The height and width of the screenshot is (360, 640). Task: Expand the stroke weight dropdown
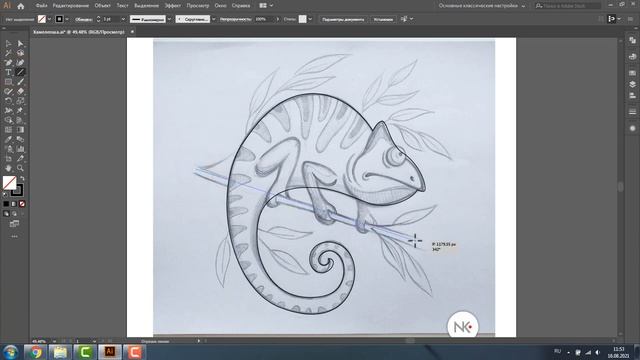(x=123, y=19)
